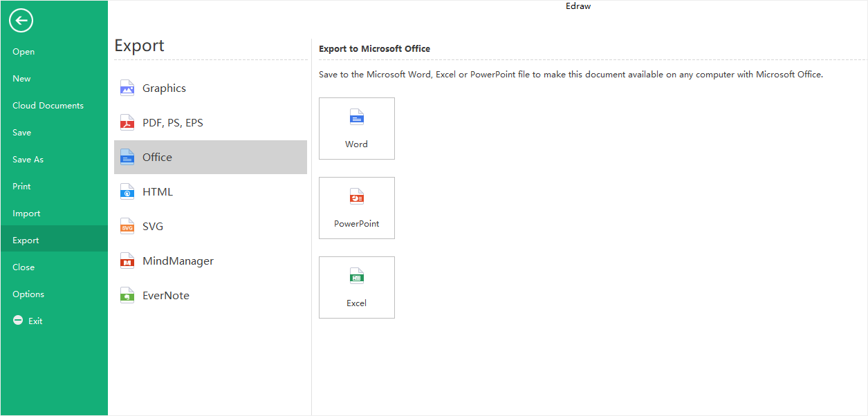
Task: Click the blue Office document icon
Action: tap(127, 157)
